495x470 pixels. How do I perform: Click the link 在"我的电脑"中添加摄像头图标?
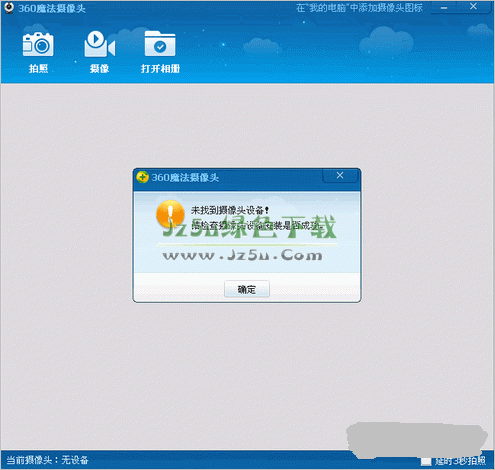pos(359,8)
